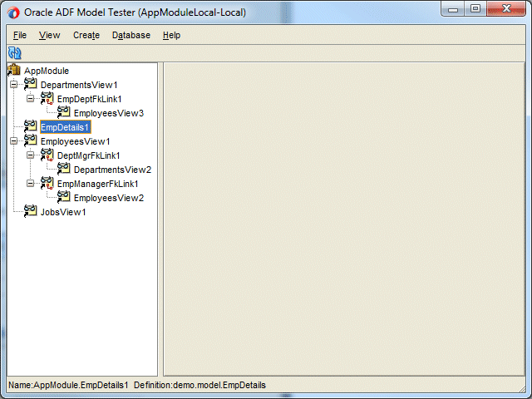This screenshot has width=532, height=399.
Task: Click the EmployeesView3 view object icon
Action: pyautogui.click(x=63, y=112)
